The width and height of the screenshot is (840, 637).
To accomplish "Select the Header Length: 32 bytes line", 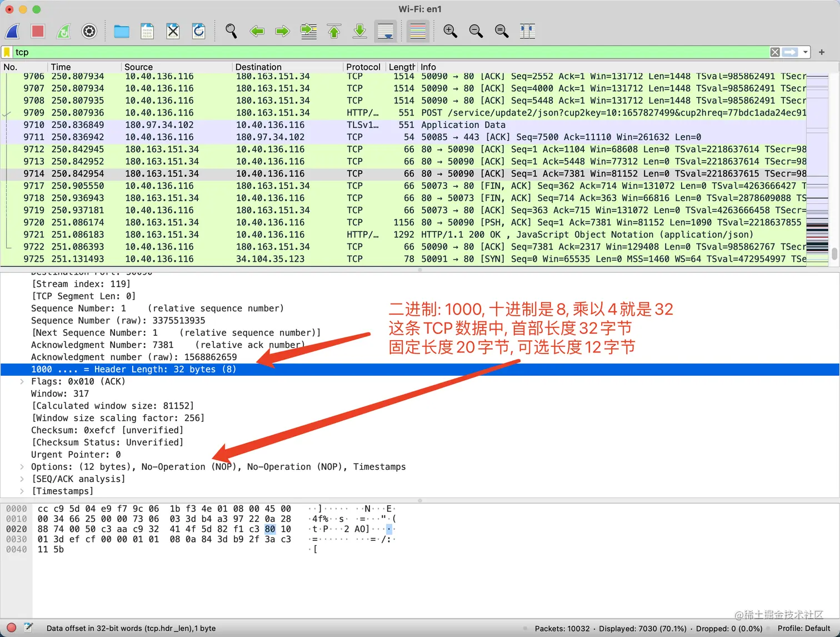I will click(419, 370).
